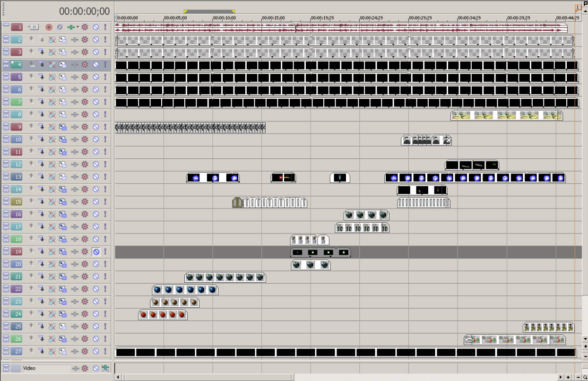
Task: Maximize track 12 using its lower button
Action: click(6, 166)
